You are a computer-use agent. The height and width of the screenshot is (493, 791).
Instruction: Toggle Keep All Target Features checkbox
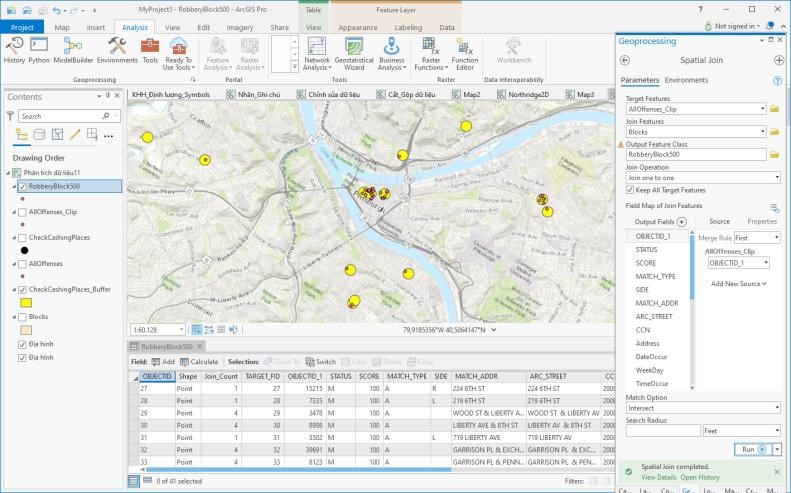pyautogui.click(x=630, y=190)
